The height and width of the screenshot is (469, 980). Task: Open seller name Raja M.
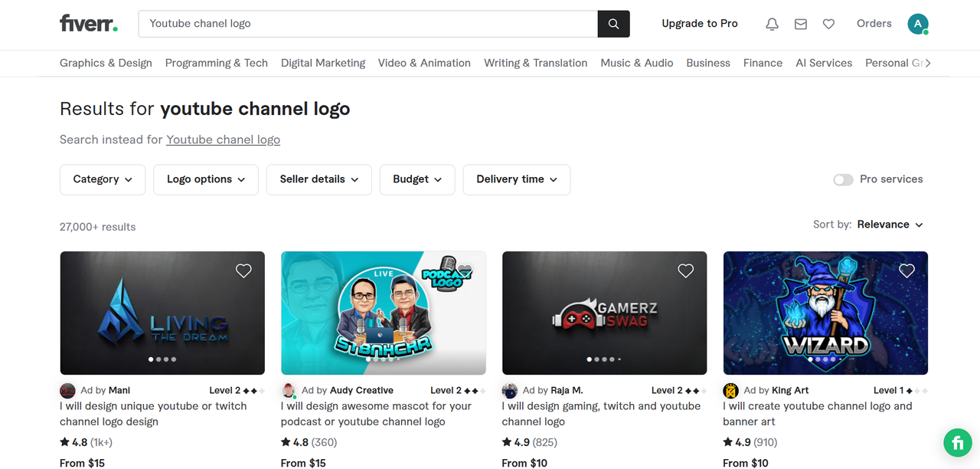[x=567, y=391]
